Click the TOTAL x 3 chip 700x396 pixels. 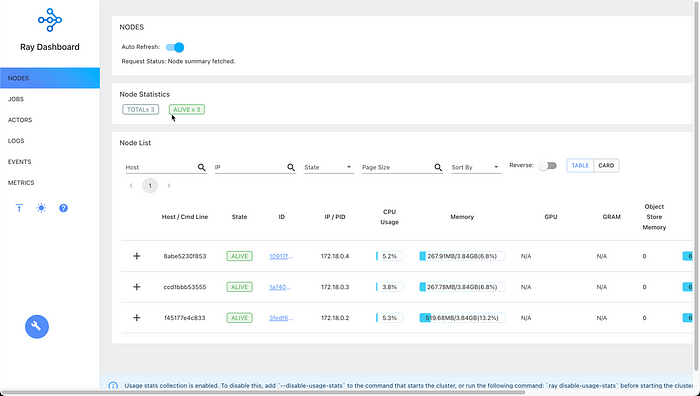click(141, 109)
